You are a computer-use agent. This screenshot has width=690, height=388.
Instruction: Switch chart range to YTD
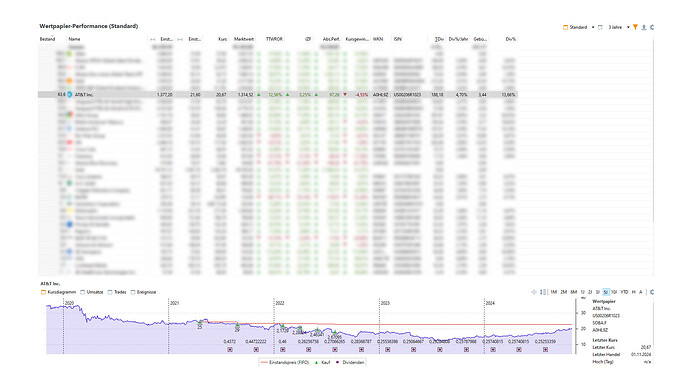624,292
